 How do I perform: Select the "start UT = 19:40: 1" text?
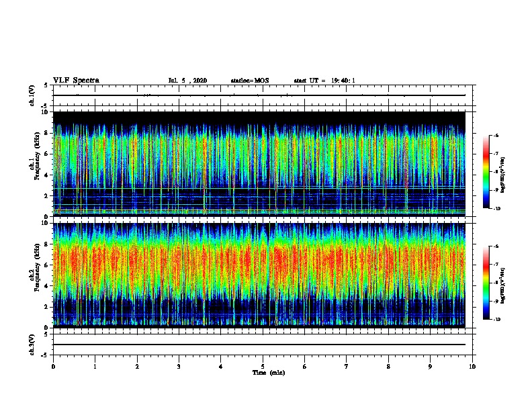(324, 81)
